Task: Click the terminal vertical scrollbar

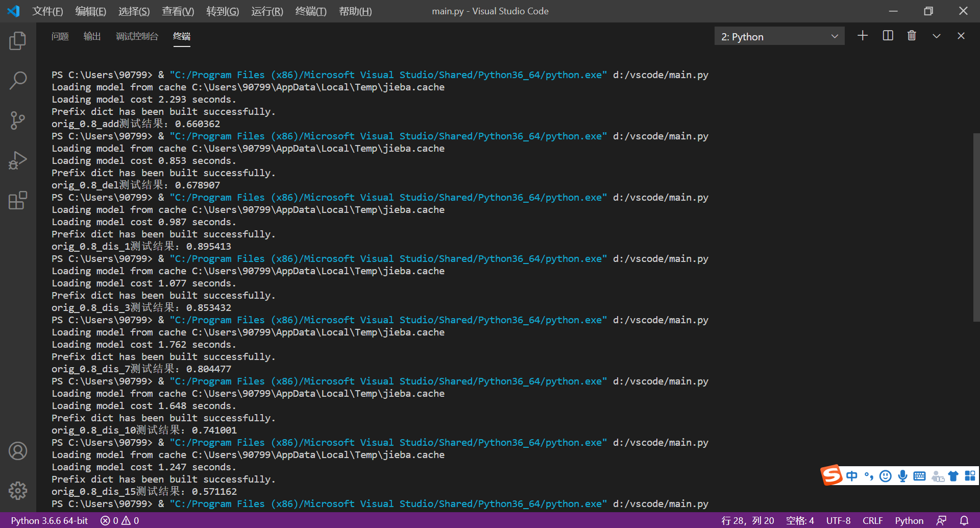Action: [976, 227]
